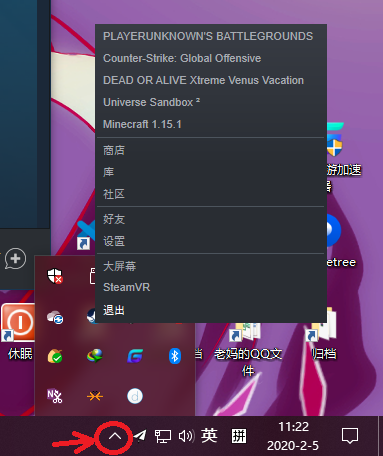
Task: Start DEAD OR ALIVE Xtreme Venus Vacation
Action: [x=210, y=80]
